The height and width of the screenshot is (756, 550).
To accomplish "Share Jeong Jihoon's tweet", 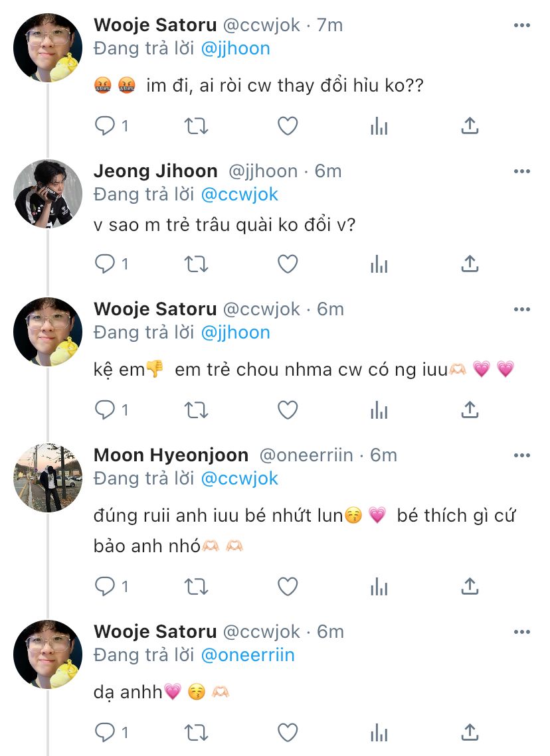I will 470,264.
